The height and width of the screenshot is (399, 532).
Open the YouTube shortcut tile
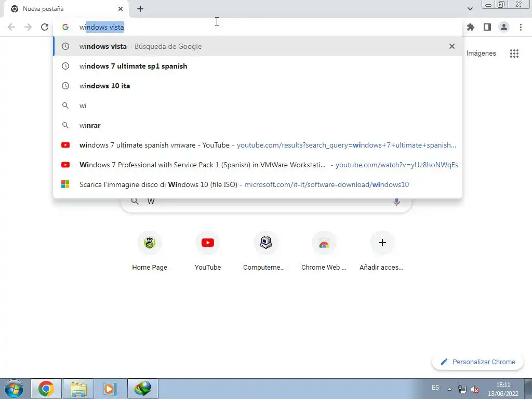[x=208, y=251]
